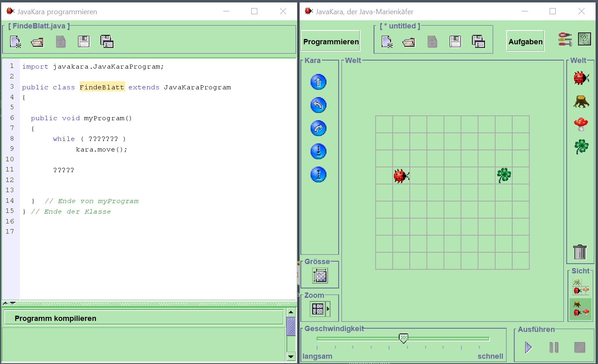Turn Kara left with the blue arrow
The width and height of the screenshot is (598, 364).
coord(318,105)
